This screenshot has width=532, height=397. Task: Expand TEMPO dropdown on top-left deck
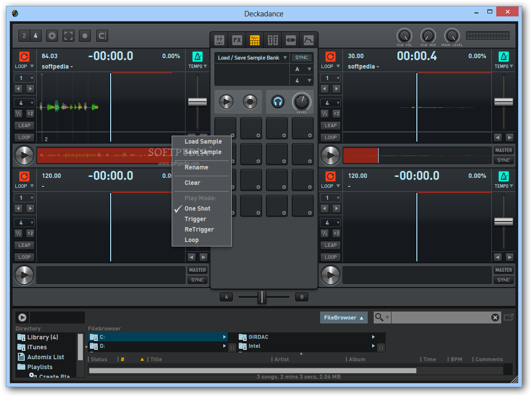(198, 67)
